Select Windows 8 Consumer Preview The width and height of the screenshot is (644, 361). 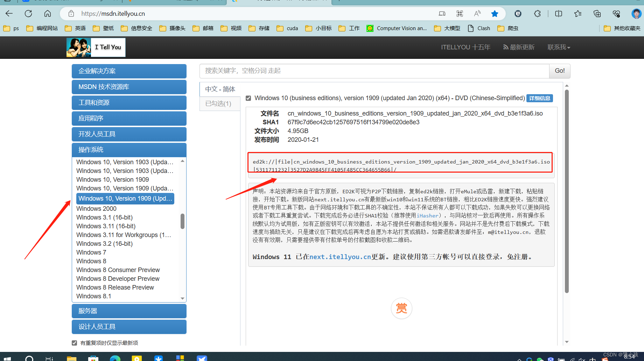118,270
